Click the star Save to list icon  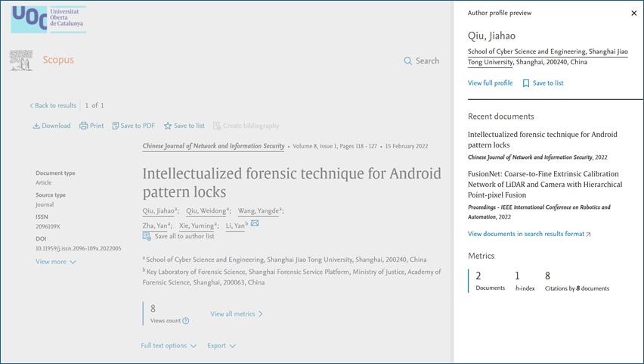click(168, 126)
